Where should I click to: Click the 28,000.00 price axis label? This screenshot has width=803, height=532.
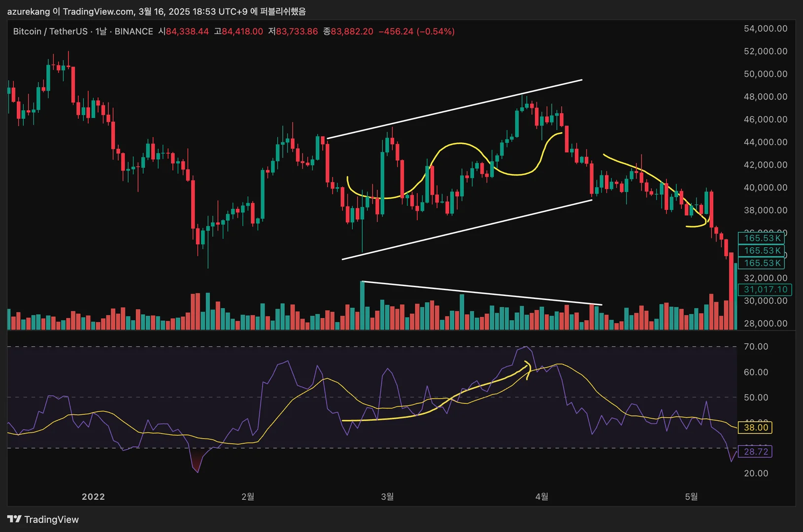(766, 323)
